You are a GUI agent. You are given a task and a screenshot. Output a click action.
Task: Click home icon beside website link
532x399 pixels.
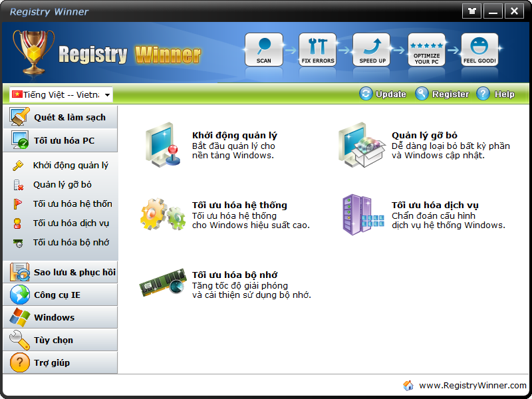(x=408, y=386)
